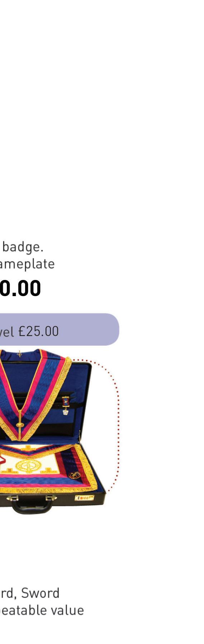Click the round badge on apron right corner
This screenshot has width=204, height=644.
[75, 475]
